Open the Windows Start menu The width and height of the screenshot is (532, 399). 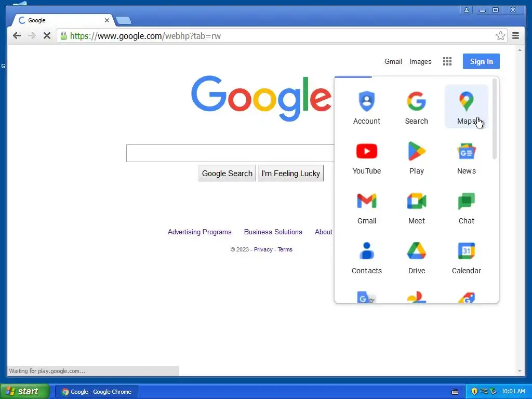(x=25, y=391)
